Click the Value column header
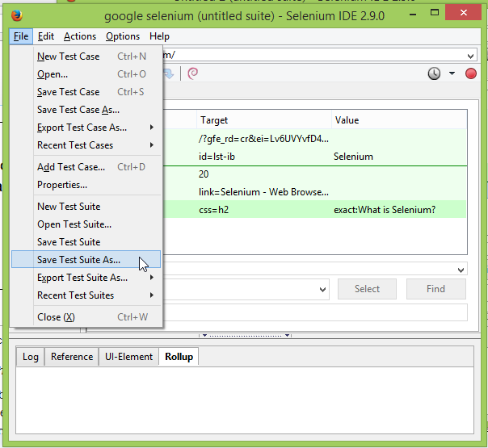The height and width of the screenshot is (448, 488). click(399, 120)
